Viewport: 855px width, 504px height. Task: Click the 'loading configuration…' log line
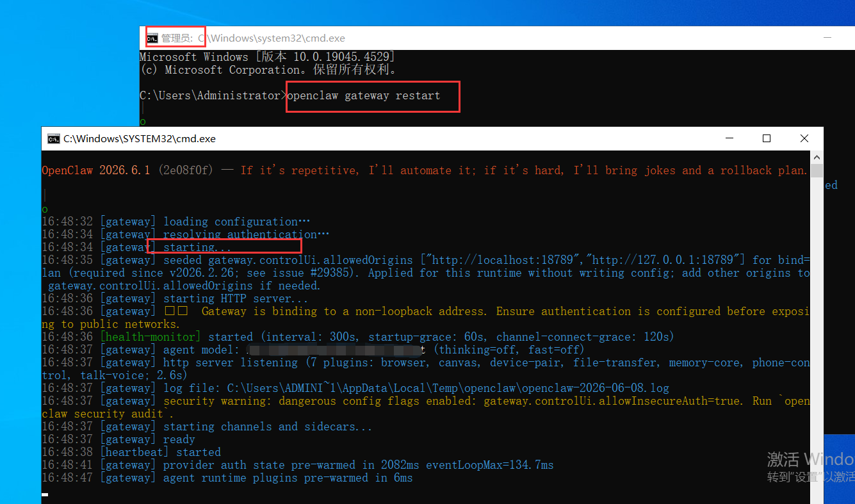tap(175, 222)
